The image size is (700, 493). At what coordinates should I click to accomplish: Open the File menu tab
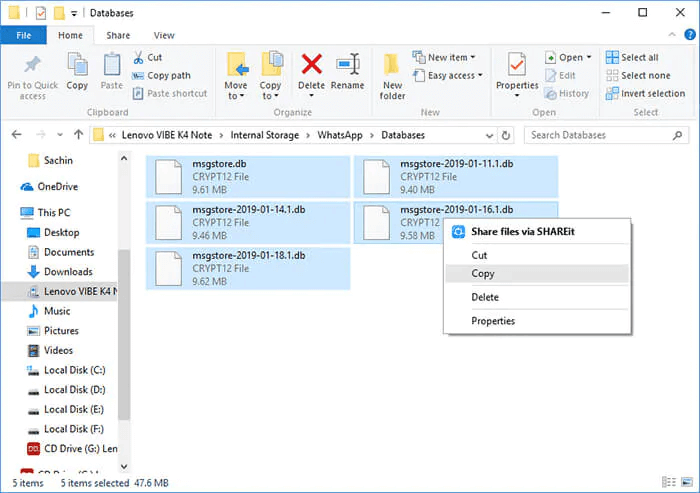24,35
